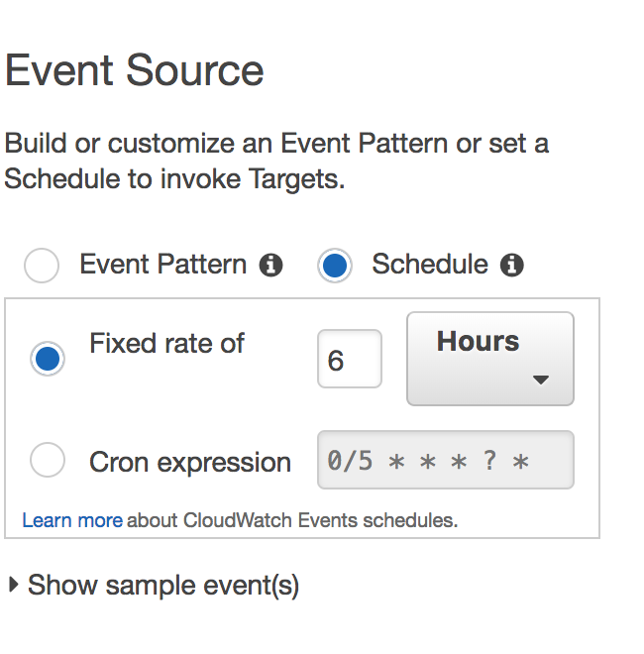644x654 pixels.
Task: Open the Hours unit dropdown
Action: (490, 359)
